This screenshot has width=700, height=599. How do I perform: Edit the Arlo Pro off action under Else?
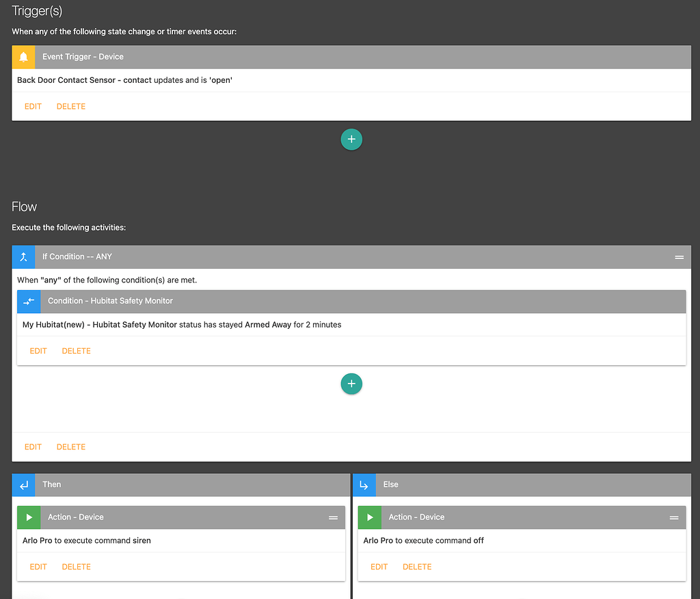tap(379, 566)
